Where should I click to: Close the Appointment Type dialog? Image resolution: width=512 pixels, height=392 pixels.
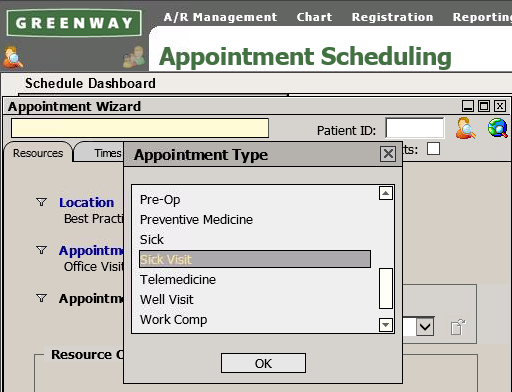(x=388, y=154)
